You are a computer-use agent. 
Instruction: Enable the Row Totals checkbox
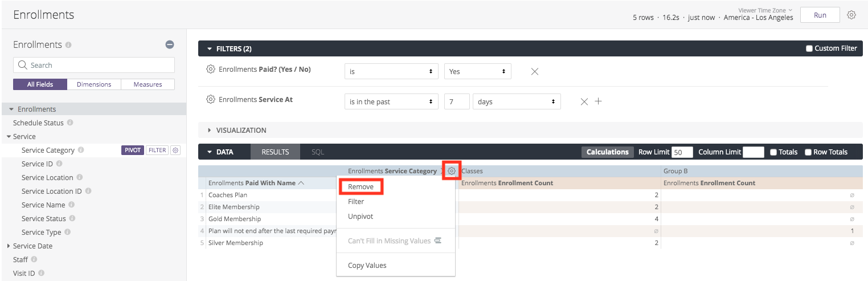[x=808, y=152]
